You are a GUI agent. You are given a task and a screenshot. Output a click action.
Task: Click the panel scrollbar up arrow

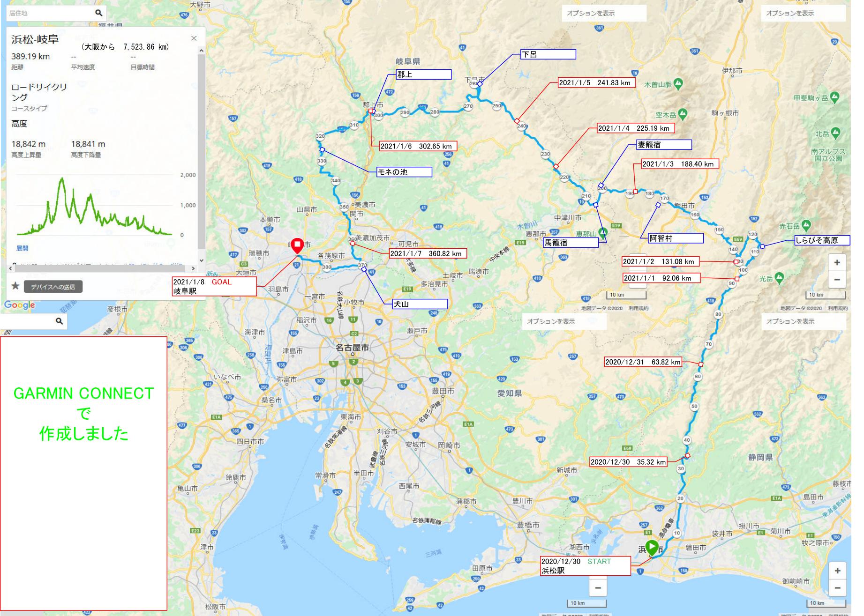202,51
